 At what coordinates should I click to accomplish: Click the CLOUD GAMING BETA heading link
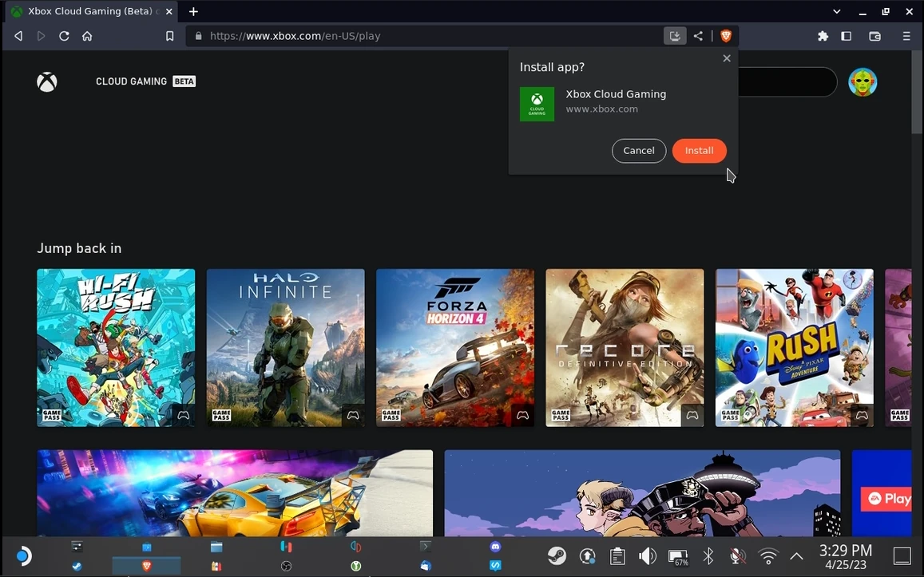pyautogui.click(x=145, y=81)
